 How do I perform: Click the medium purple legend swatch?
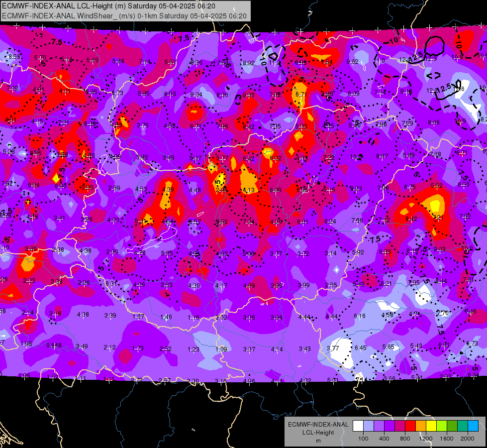(x=379, y=426)
